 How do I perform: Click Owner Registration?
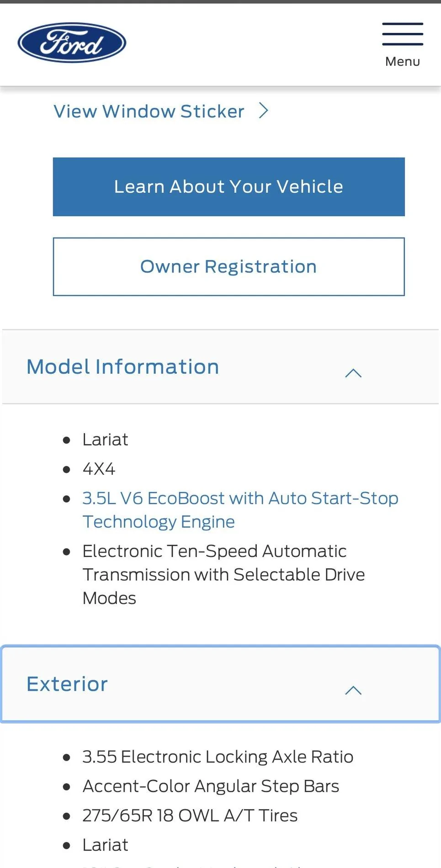(228, 266)
